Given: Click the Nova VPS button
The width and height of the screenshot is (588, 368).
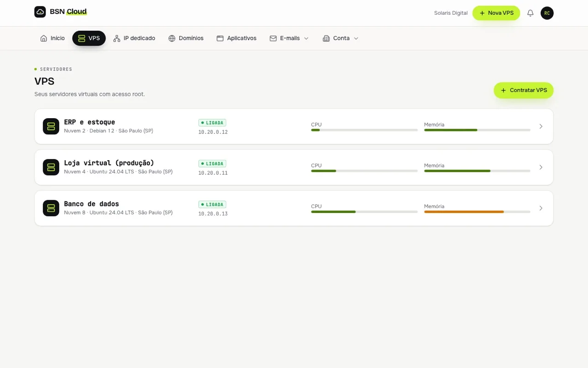Looking at the screenshot, I should pyautogui.click(x=496, y=13).
